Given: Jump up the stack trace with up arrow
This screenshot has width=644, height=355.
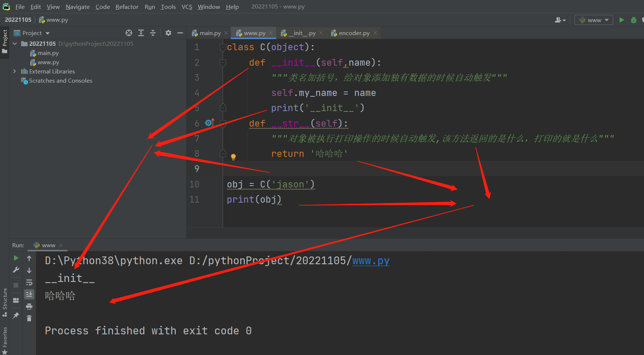Looking at the screenshot, I should (x=29, y=258).
